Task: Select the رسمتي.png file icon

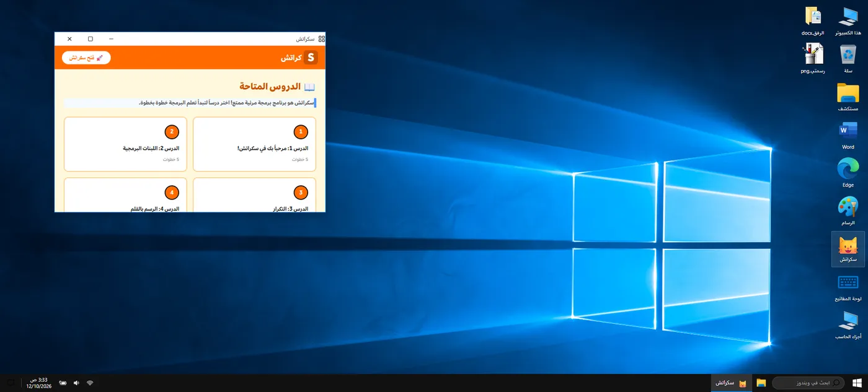Action: pyautogui.click(x=812, y=59)
